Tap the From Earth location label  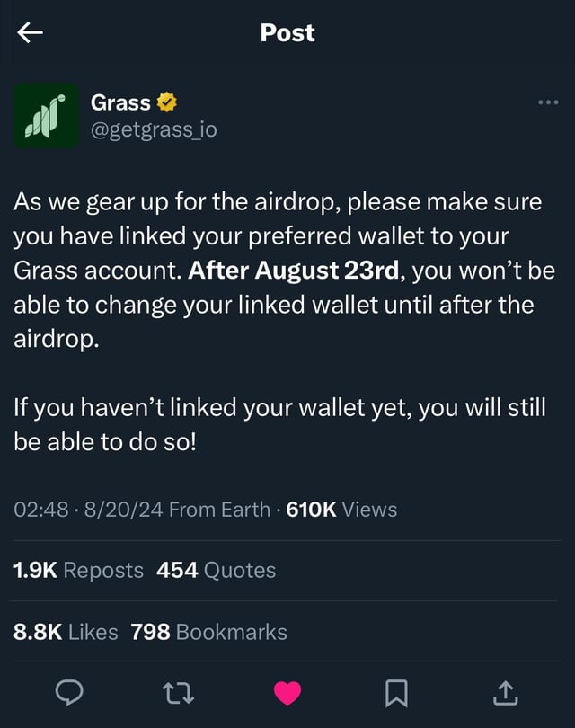(x=219, y=510)
